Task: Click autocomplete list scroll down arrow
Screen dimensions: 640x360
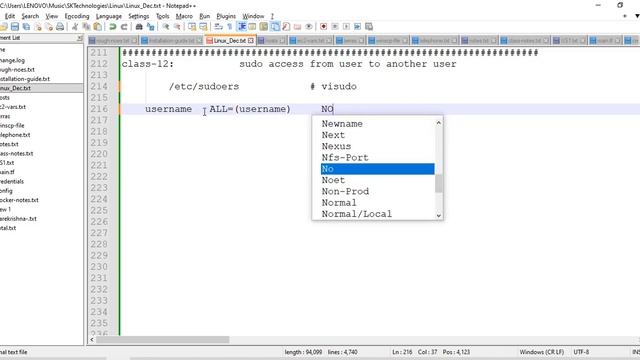Action: pyautogui.click(x=439, y=215)
